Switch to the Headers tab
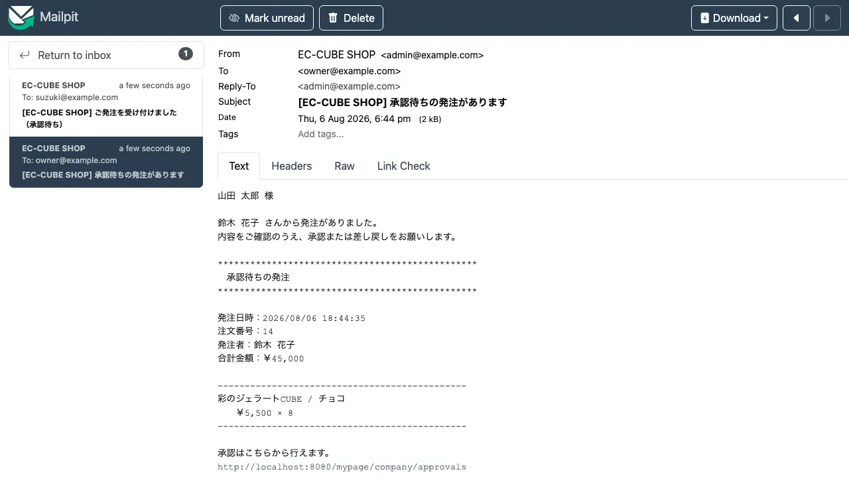This screenshot has height=504, width=849. 291,166
